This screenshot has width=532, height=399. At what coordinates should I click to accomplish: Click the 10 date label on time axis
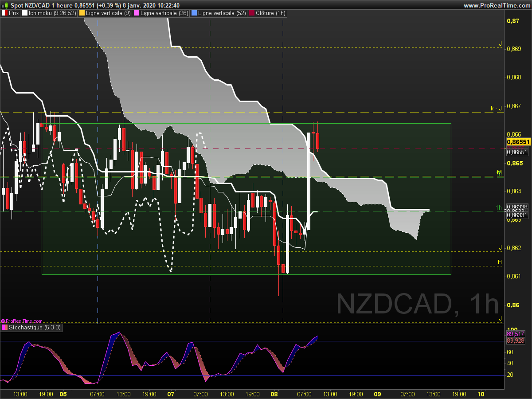click(x=481, y=394)
